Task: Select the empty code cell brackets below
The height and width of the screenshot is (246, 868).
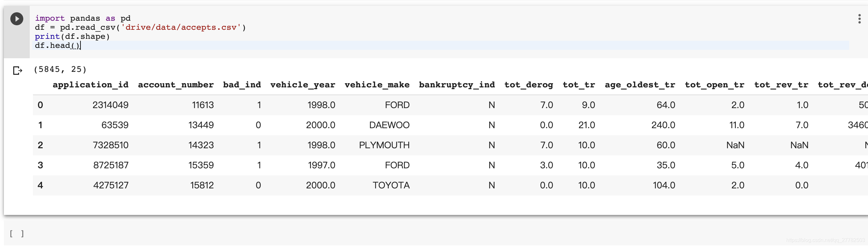Action: click(16, 233)
